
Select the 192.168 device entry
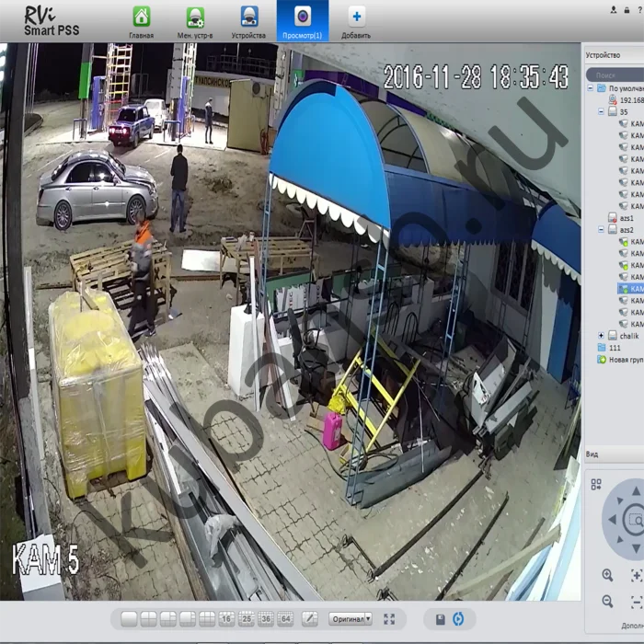tap(626, 99)
